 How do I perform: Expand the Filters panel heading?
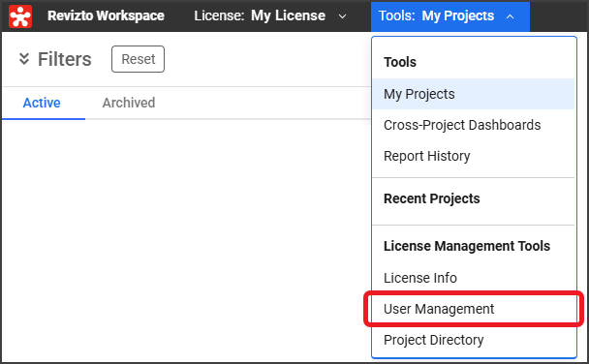click(x=65, y=59)
